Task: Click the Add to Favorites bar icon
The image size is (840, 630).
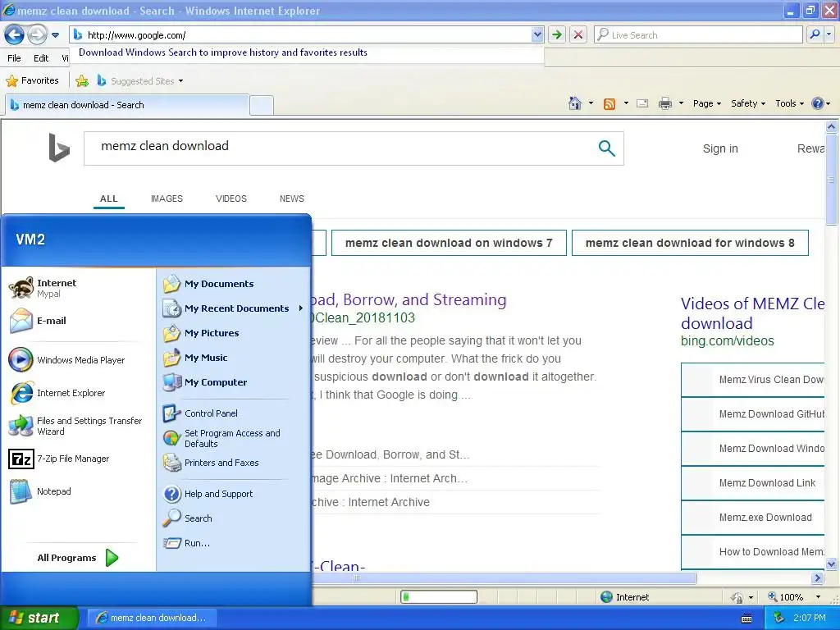Action: point(82,81)
